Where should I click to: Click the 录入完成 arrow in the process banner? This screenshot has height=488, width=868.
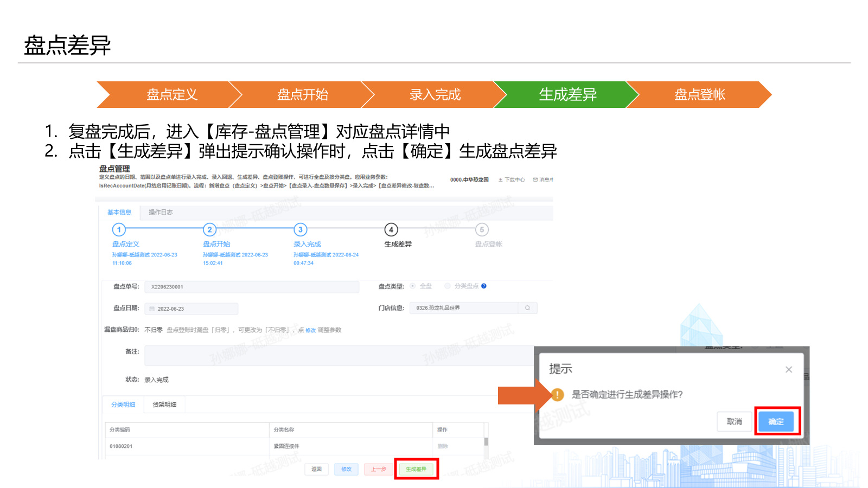[434, 94]
